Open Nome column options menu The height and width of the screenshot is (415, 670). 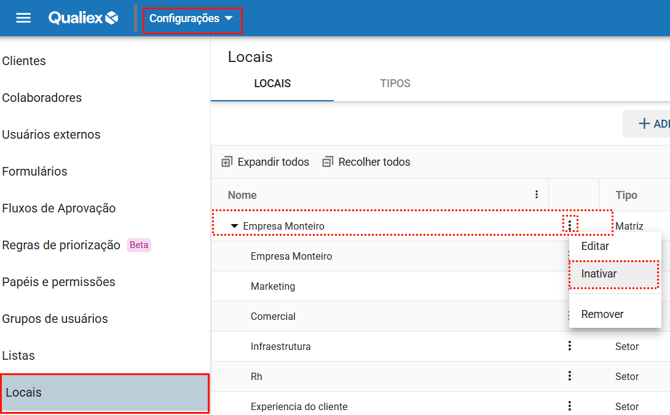tap(536, 195)
